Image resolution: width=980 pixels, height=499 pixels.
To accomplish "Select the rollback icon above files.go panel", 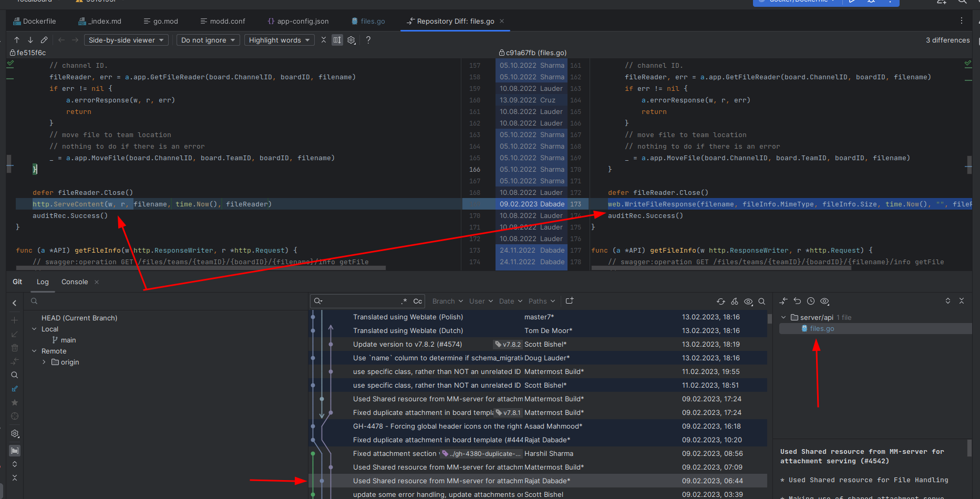I will [x=797, y=301].
